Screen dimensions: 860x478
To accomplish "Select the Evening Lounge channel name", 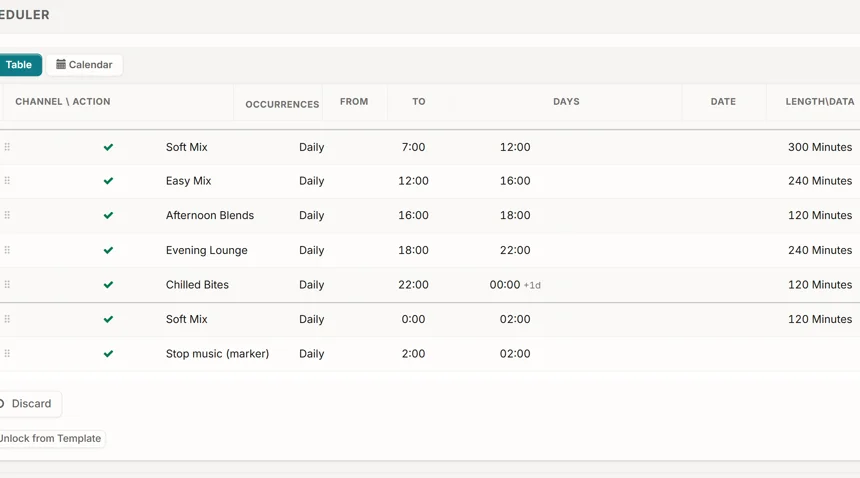I will tap(206, 251).
